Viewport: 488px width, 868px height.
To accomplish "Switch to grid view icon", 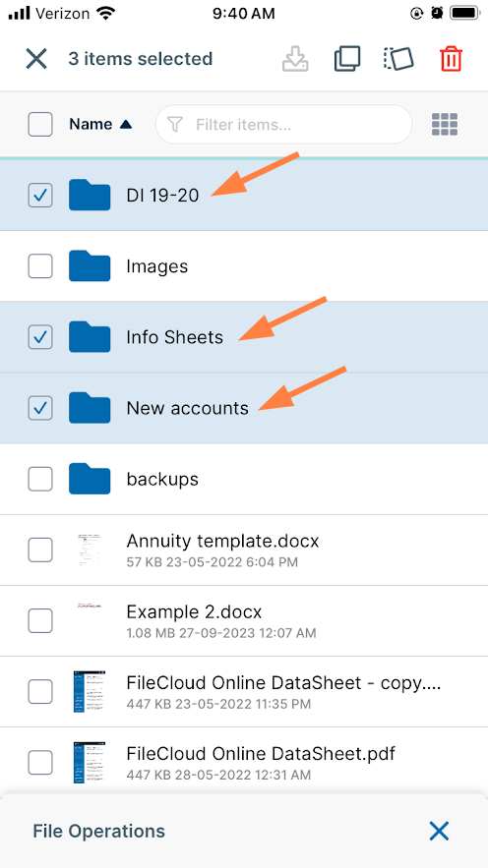I will [445, 125].
